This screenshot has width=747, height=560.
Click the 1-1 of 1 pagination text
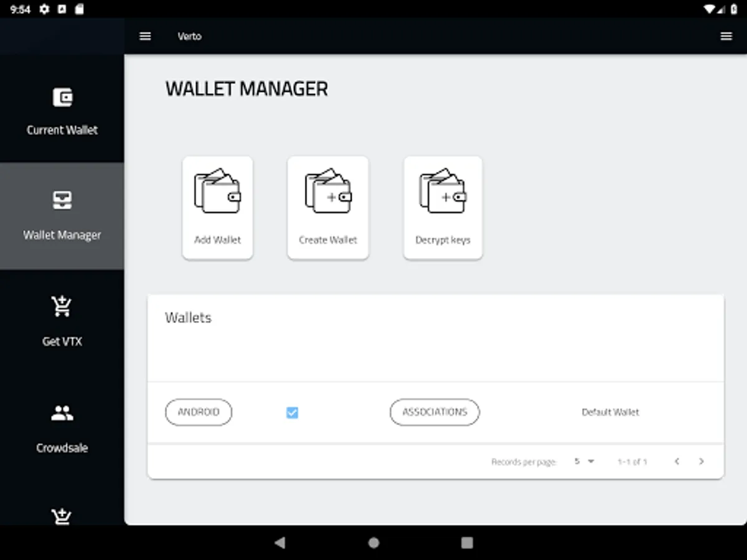[x=632, y=462]
